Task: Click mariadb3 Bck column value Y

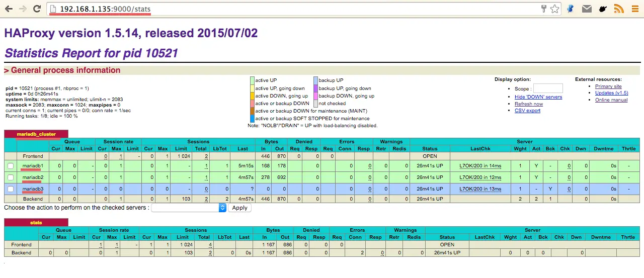Action: click(550, 189)
